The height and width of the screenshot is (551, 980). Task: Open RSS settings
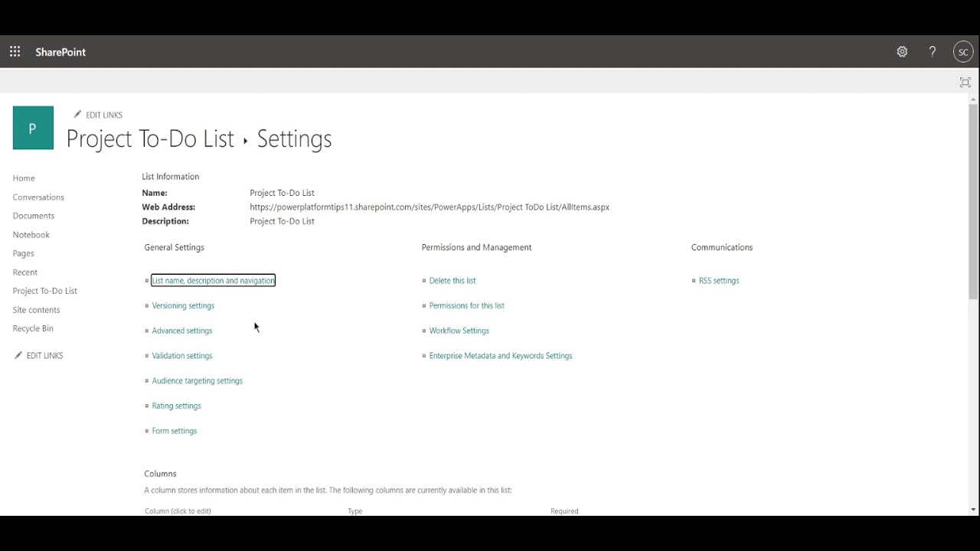[x=719, y=281]
